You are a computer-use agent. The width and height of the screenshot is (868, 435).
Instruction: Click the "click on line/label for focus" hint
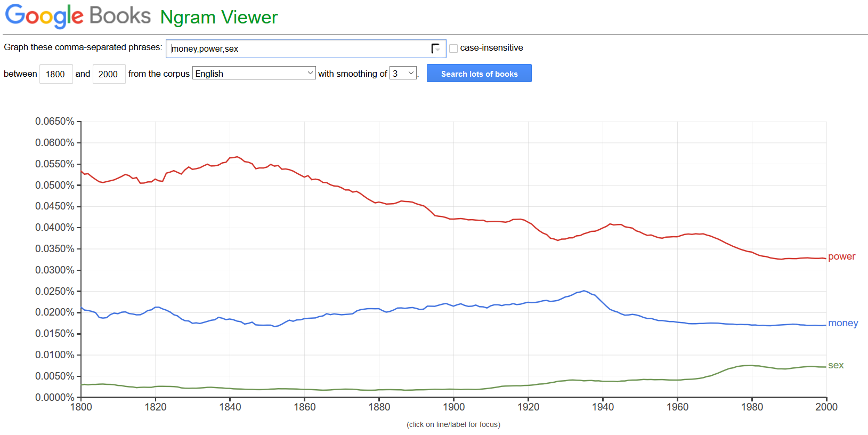point(453,424)
